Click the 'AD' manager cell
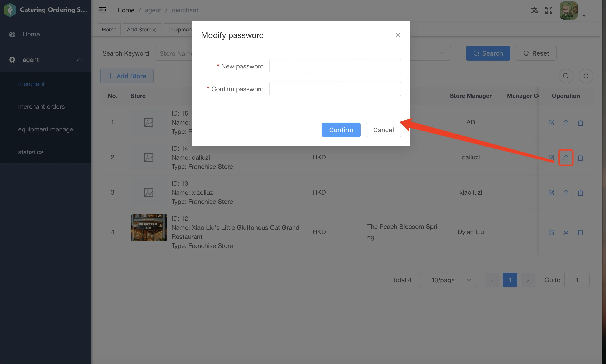Screen dimensions: 606x364 tap(470, 122)
